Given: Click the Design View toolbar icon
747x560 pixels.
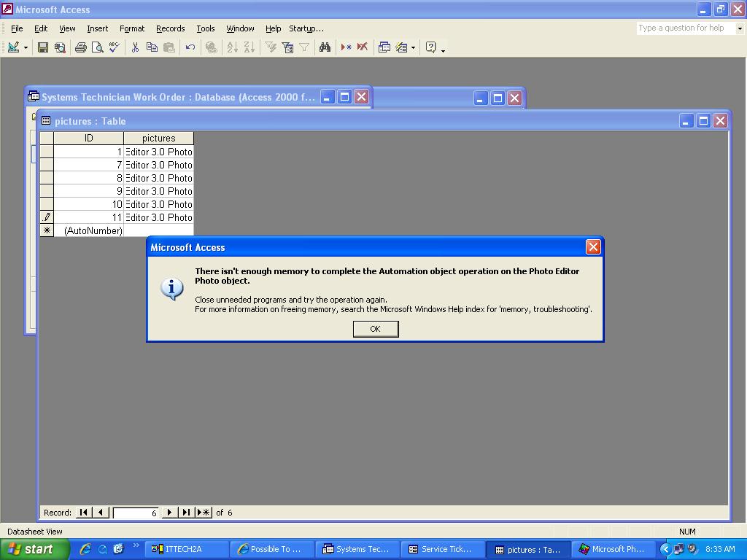Looking at the screenshot, I should tap(13, 47).
